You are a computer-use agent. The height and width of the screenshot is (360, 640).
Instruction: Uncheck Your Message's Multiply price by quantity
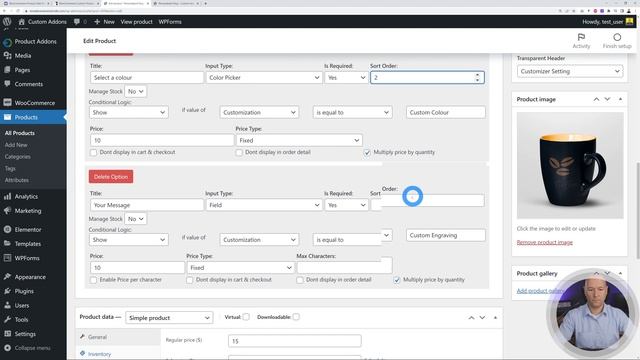pos(397,280)
